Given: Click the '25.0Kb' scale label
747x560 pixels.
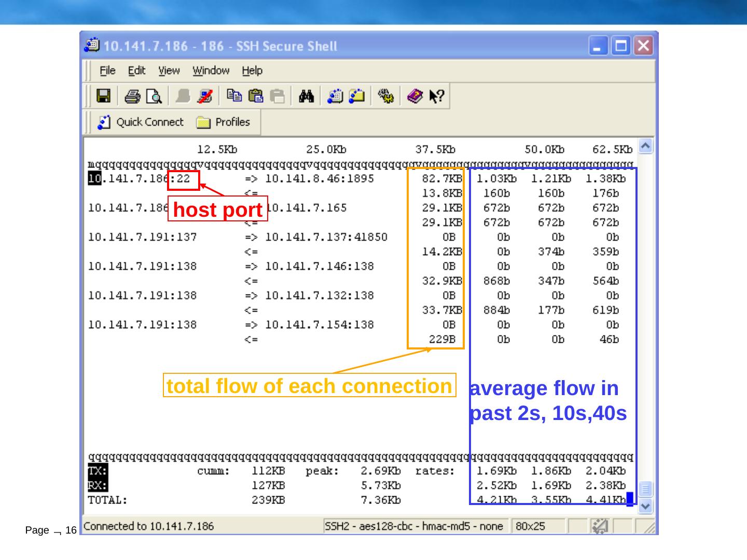Looking at the screenshot, I should [326, 150].
